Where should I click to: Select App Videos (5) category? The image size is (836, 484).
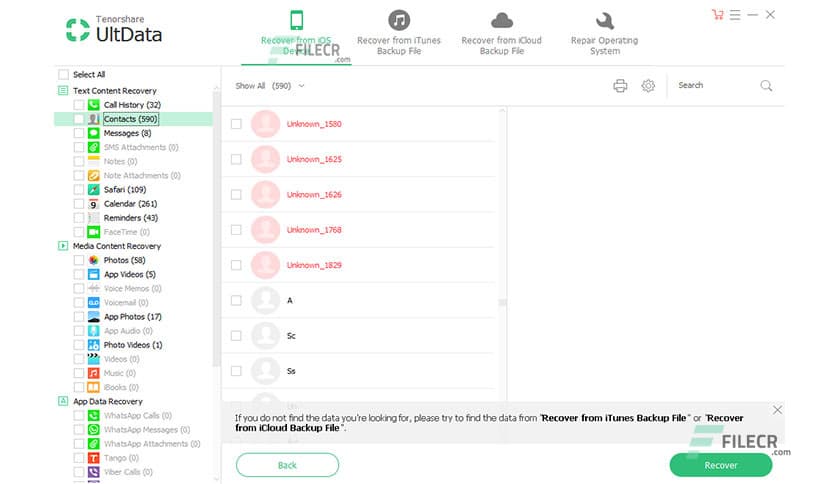[x=130, y=275]
